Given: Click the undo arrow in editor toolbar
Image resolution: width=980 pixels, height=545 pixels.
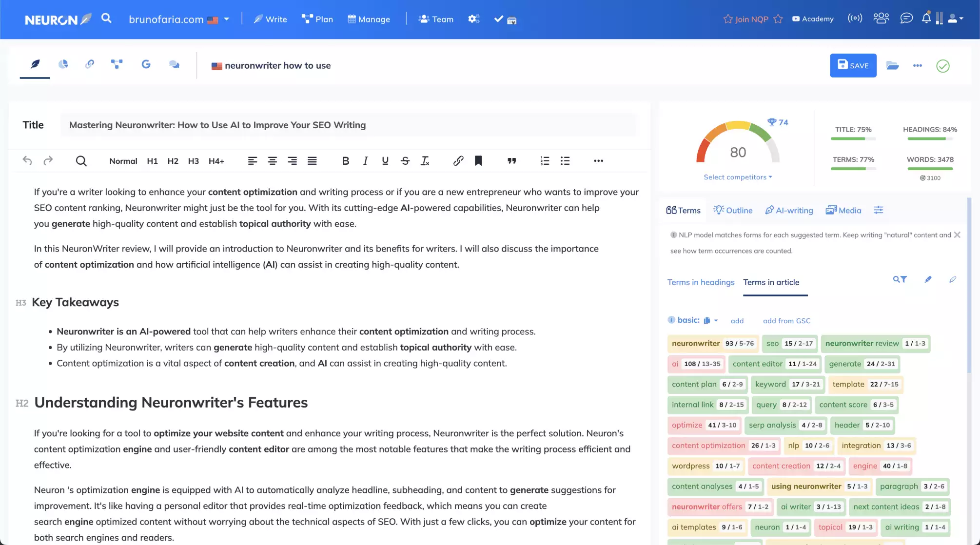Looking at the screenshot, I should click(27, 160).
